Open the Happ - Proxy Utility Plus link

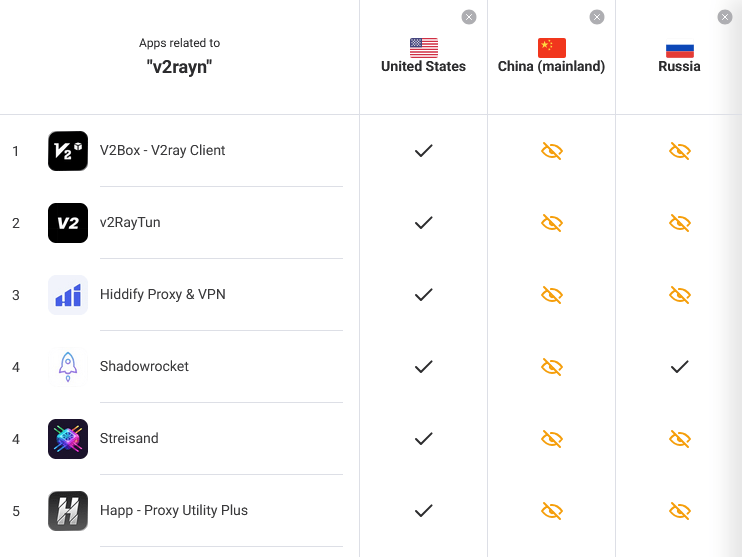173,511
